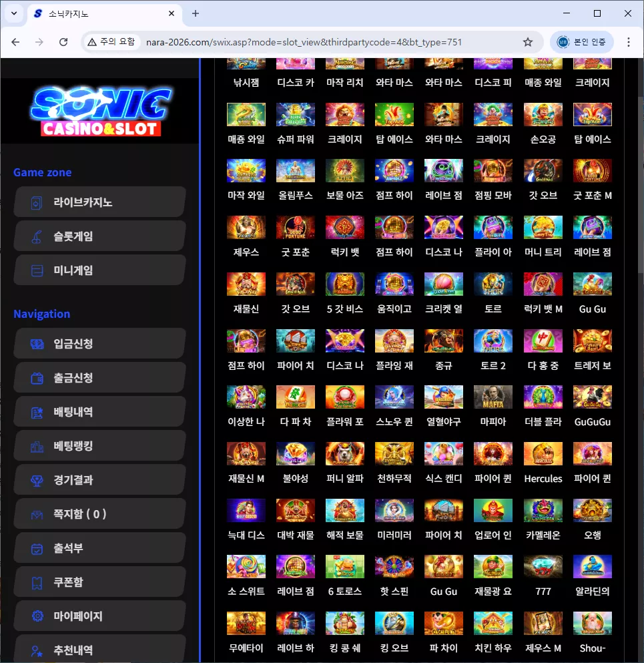644x663 pixels.
Task: Click the 미러미러 game label
Action: (394, 535)
